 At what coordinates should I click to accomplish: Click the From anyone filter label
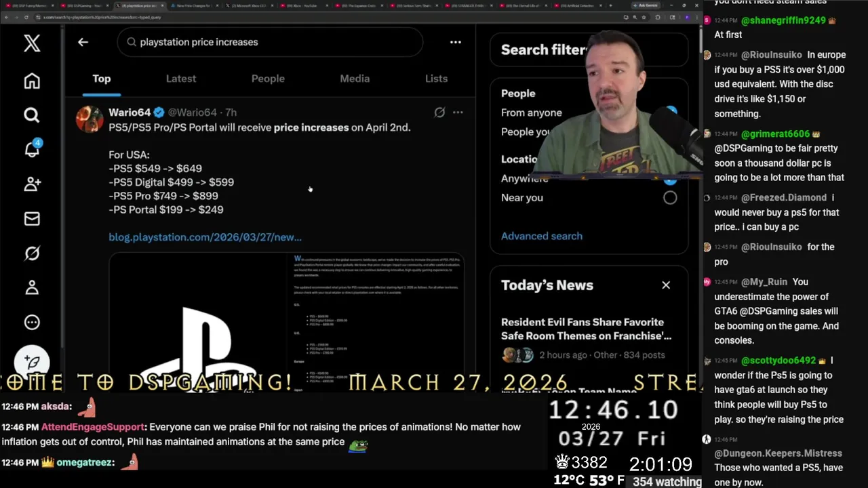point(532,113)
